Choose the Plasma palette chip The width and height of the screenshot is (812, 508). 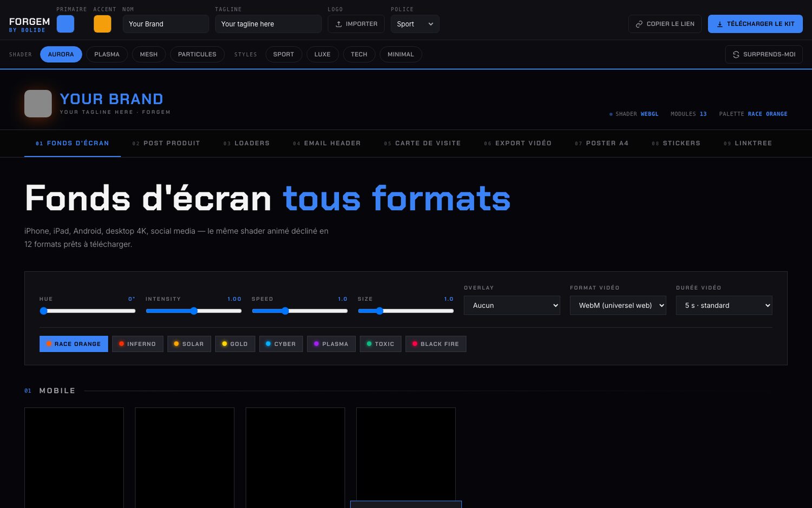(x=331, y=344)
